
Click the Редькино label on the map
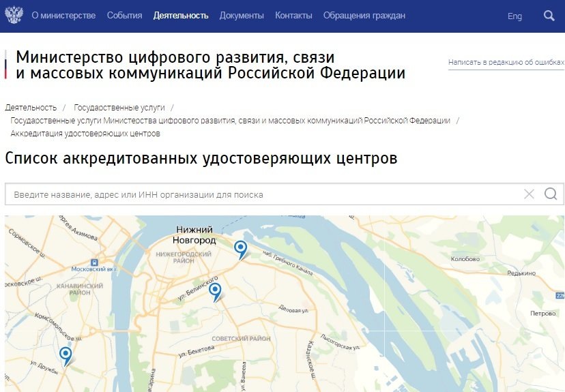coord(521,273)
